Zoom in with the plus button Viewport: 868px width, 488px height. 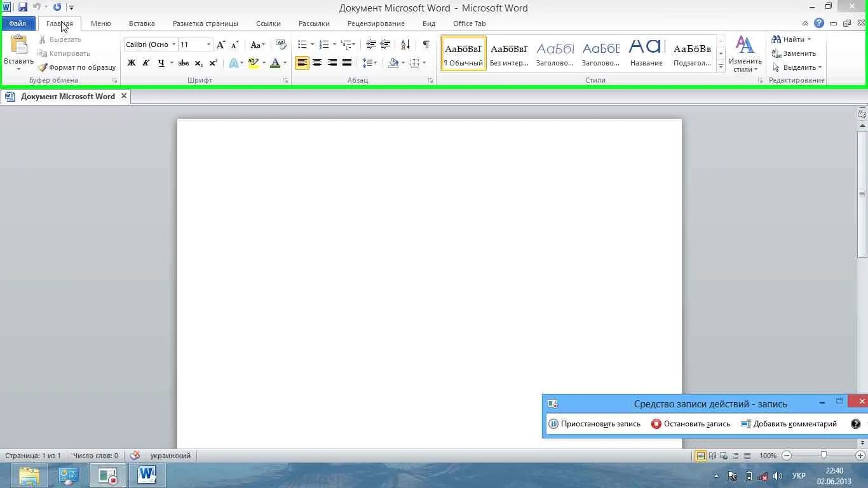pos(860,456)
